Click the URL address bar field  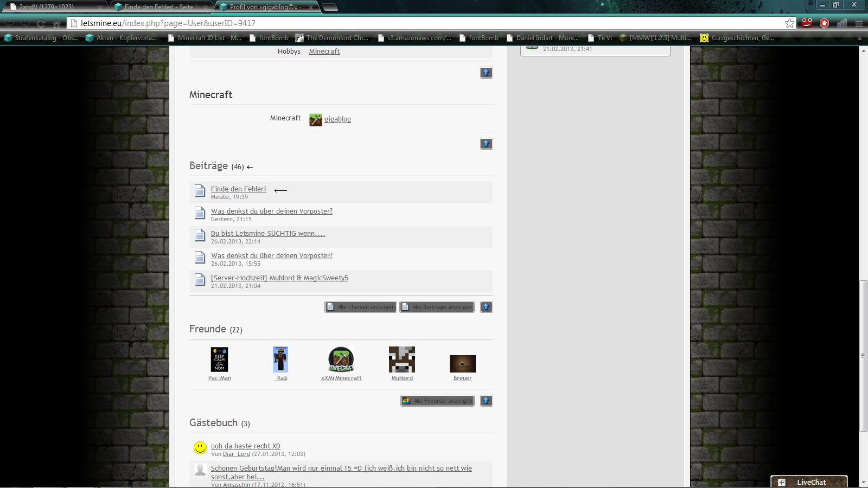click(x=423, y=23)
